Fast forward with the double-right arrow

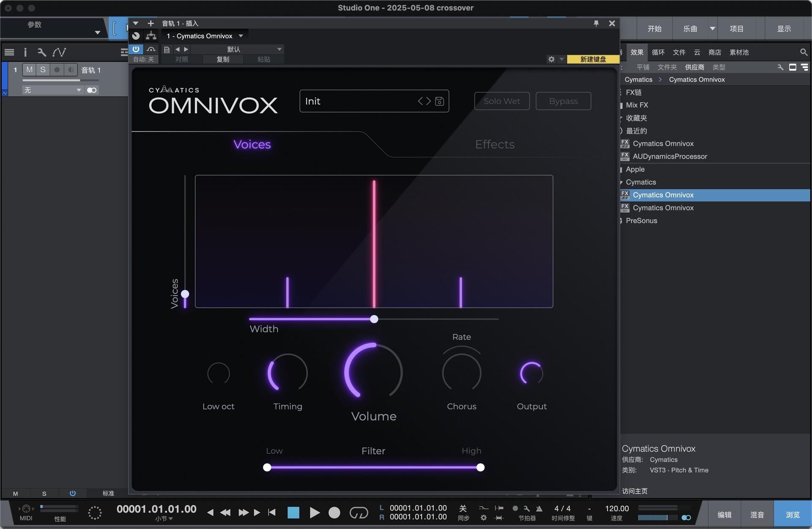pyautogui.click(x=244, y=513)
